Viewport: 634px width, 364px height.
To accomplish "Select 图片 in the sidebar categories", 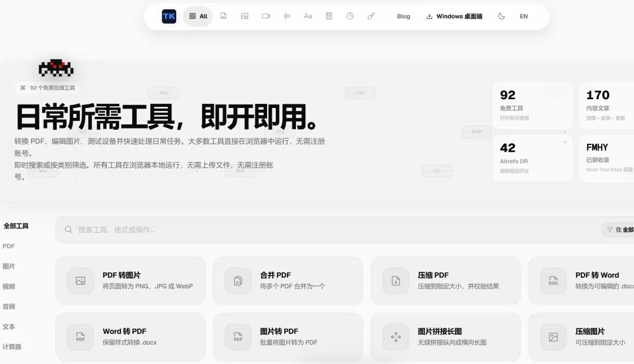I will coord(8,266).
